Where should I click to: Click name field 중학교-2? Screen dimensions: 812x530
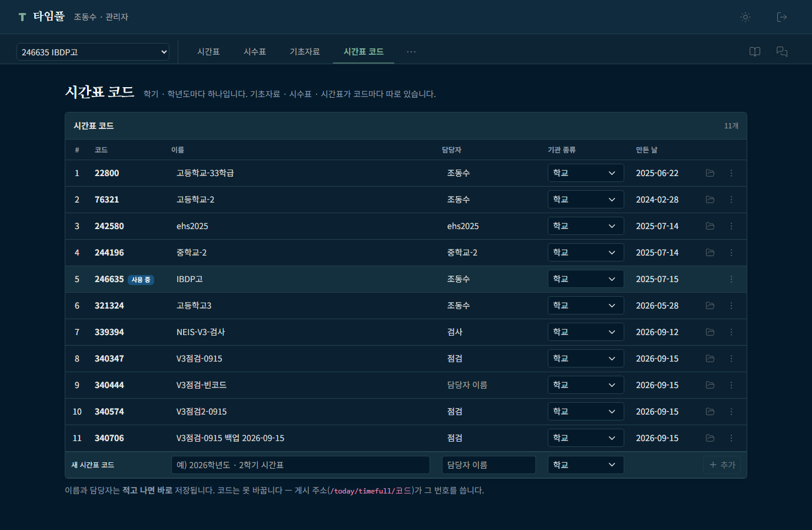click(x=301, y=253)
